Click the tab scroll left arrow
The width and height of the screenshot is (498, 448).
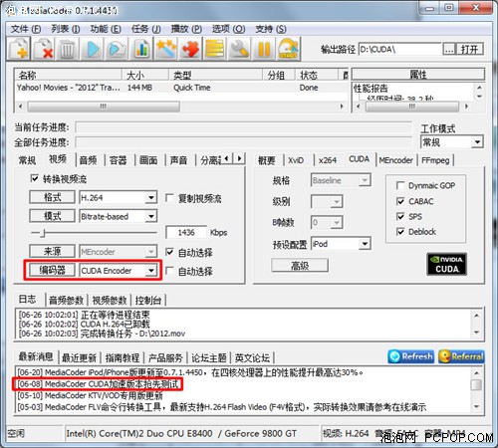tap(227, 158)
